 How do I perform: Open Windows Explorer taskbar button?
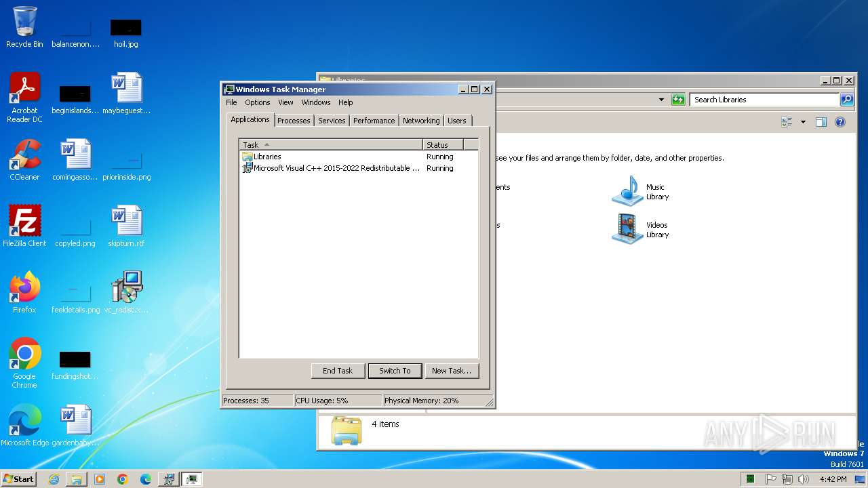pyautogui.click(x=77, y=479)
